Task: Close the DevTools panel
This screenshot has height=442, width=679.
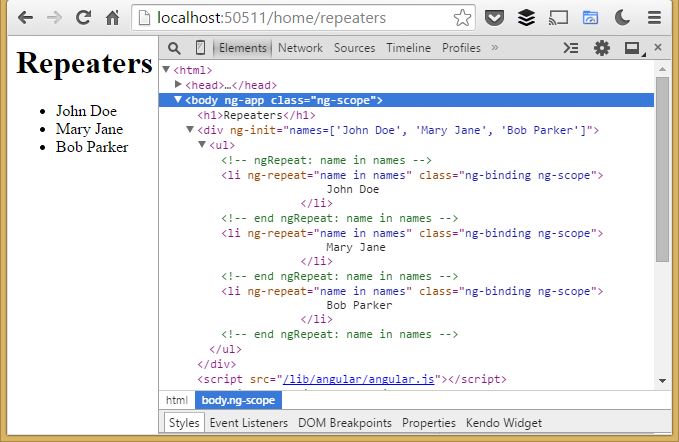Action: pos(658,47)
